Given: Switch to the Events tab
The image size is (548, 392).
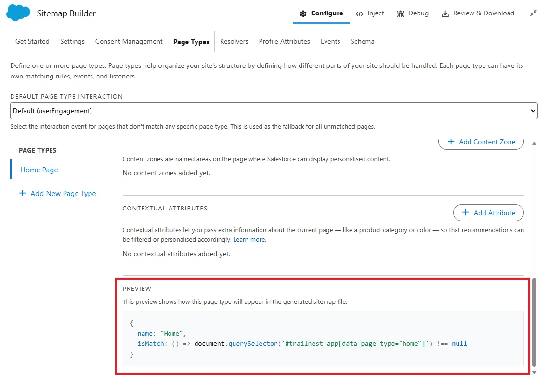Looking at the screenshot, I should (330, 41).
